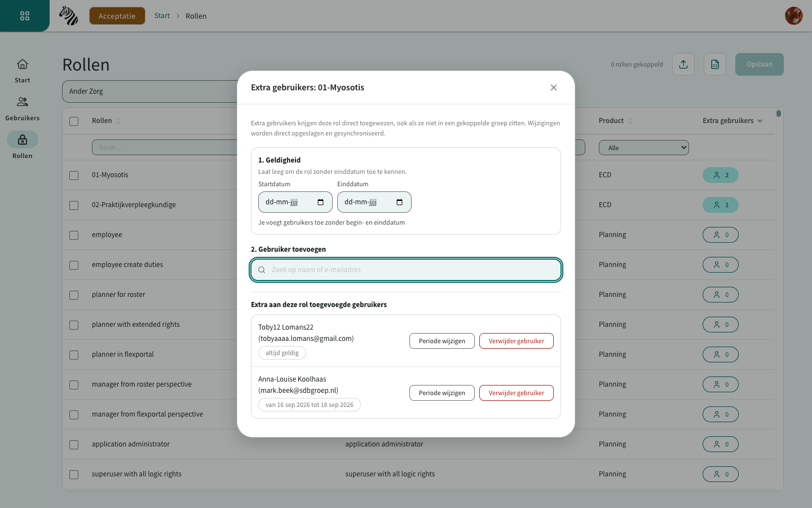Focus the Startdatum date field
Screen dimensions: 812x508
pos(295,202)
